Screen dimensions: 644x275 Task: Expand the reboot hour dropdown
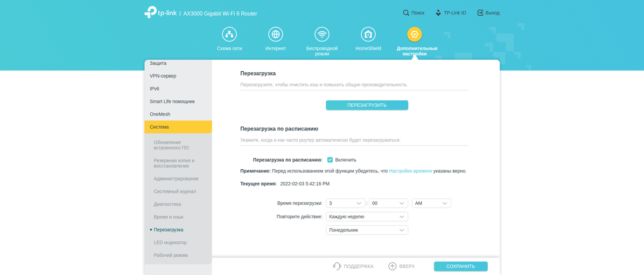point(345,203)
